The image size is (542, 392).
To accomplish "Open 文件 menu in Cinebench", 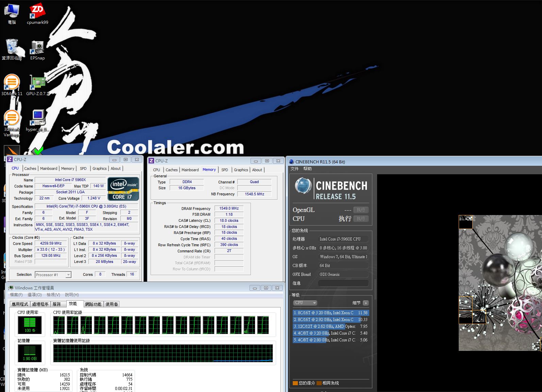I will coord(294,169).
